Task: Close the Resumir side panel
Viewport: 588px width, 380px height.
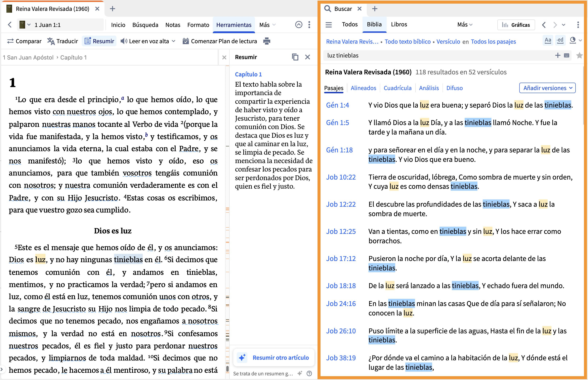Action: pos(308,57)
